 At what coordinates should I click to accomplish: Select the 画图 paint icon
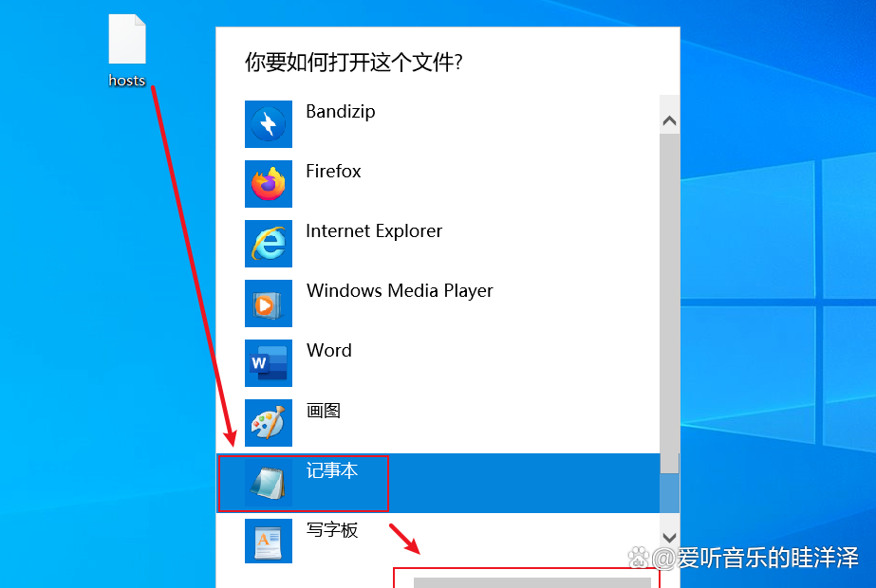click(269, 423)
